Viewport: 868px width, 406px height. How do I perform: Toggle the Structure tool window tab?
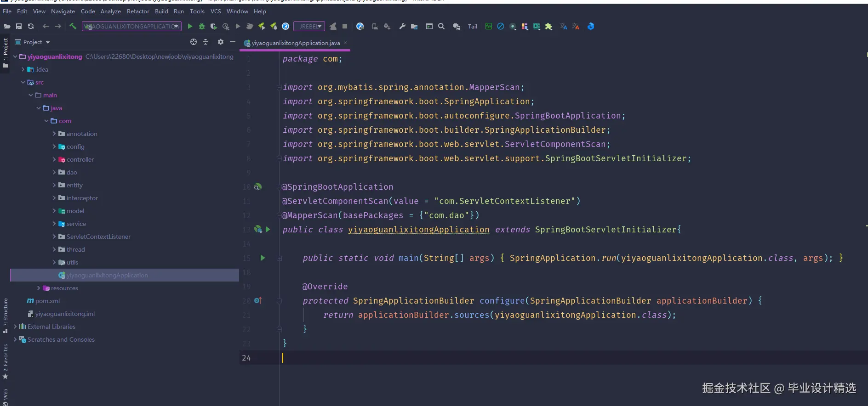(x=5, y=316)
